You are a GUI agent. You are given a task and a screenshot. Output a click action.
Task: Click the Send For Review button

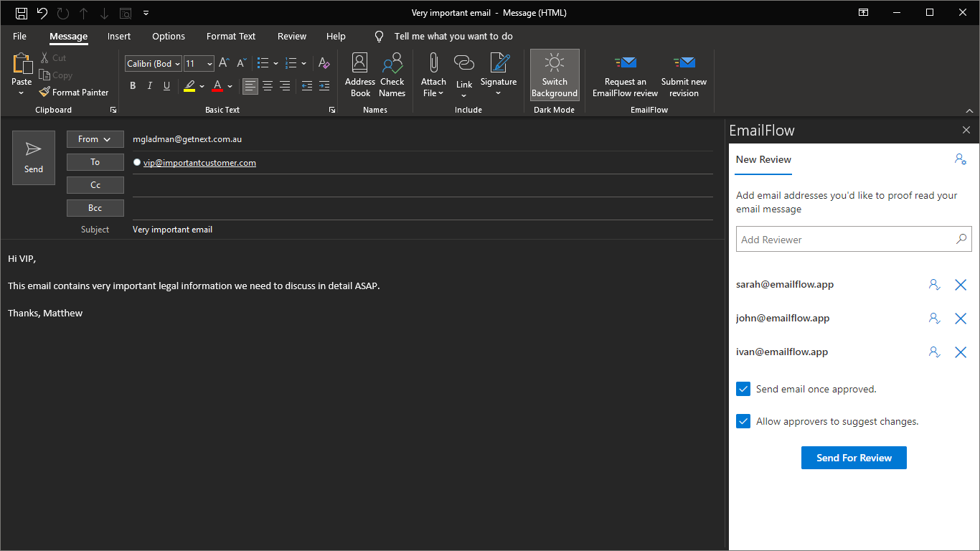(x=854, y=458)
